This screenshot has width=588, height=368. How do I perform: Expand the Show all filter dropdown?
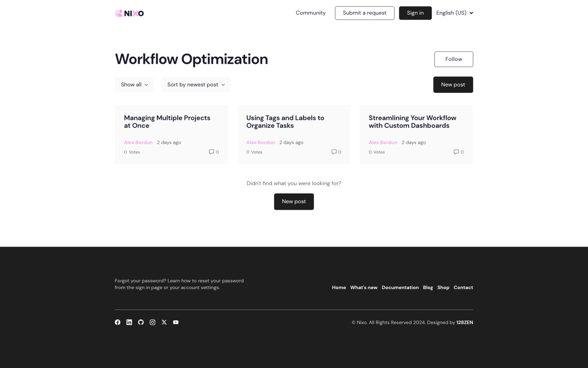134,85
